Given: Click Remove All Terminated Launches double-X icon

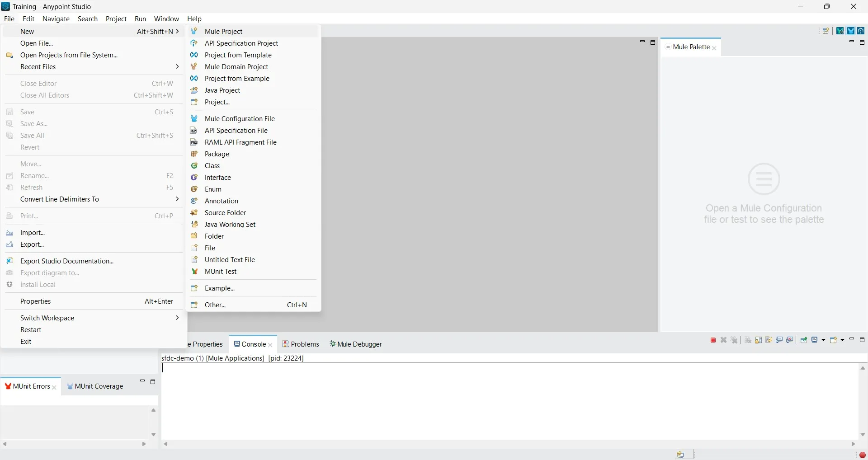Looking at the screenshot, I should [735, 340].
